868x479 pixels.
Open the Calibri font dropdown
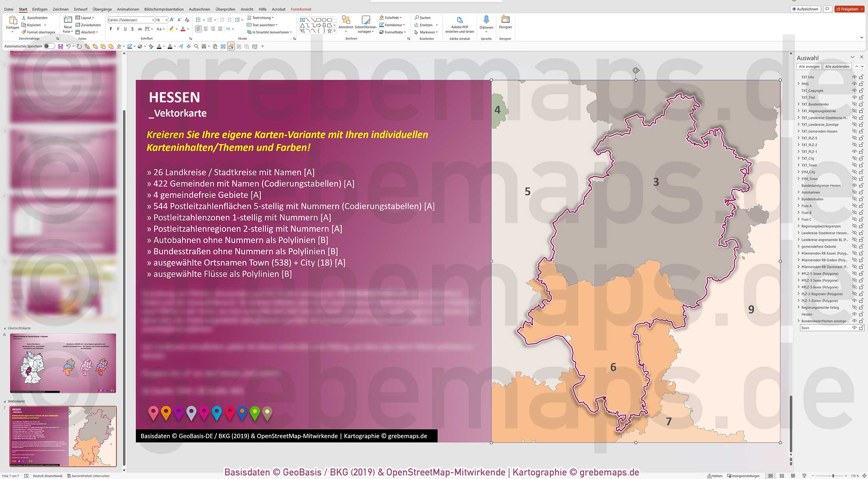(153, 20)
